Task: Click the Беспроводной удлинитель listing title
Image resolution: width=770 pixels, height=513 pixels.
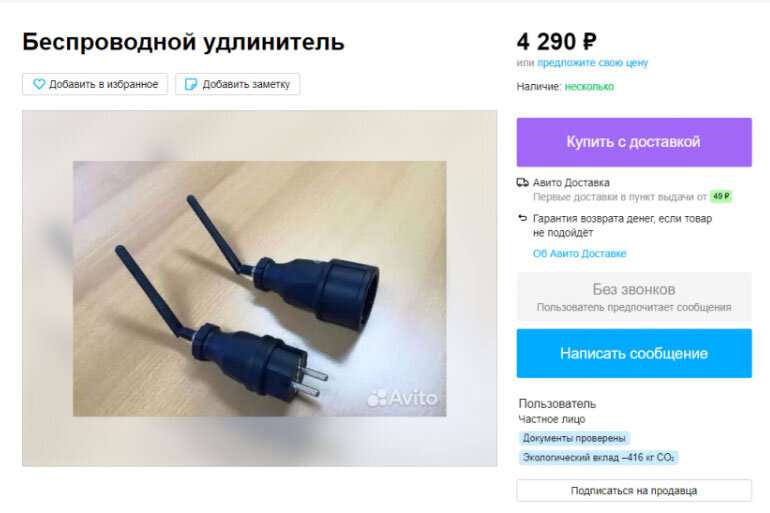Action: tap(183, 42)
